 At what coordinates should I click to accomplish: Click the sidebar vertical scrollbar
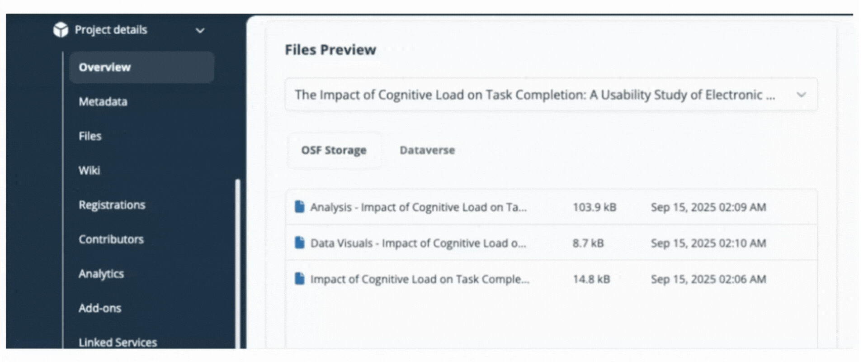238,262
